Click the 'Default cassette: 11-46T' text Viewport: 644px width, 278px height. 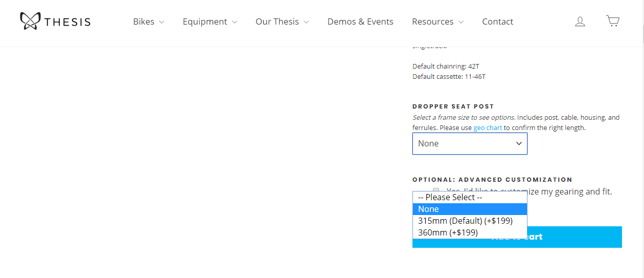pos(449,77)
